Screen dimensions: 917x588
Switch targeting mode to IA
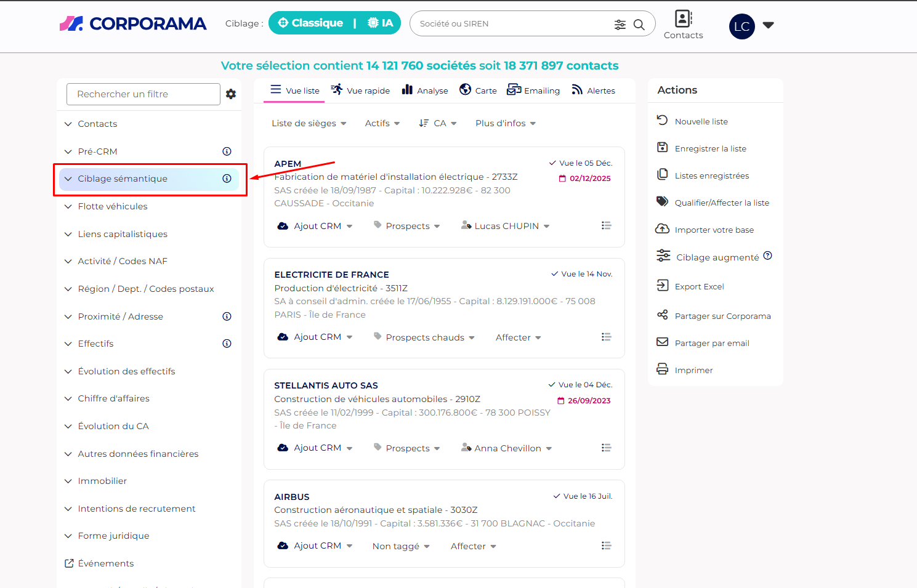381,23
